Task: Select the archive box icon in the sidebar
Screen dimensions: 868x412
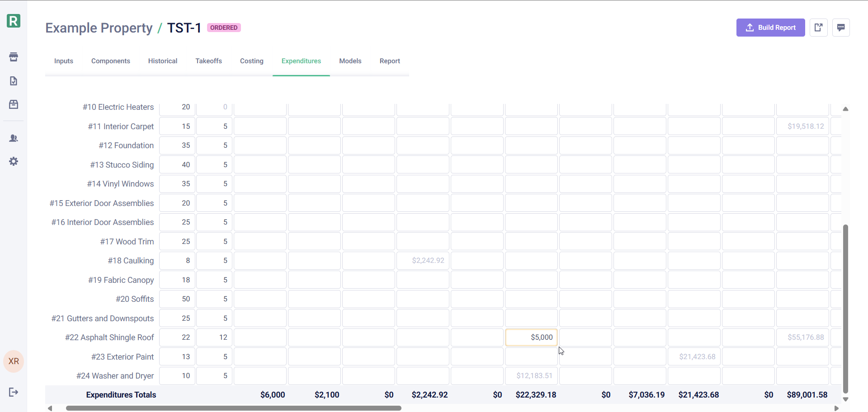Action: pos(13,104)
